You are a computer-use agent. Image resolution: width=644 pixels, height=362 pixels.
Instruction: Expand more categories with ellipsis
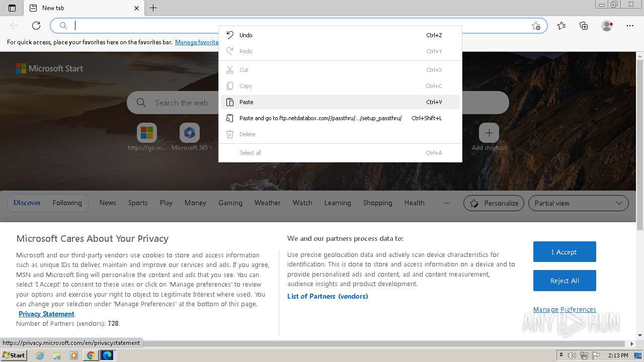pyautogui.click(x=447, y=203)
